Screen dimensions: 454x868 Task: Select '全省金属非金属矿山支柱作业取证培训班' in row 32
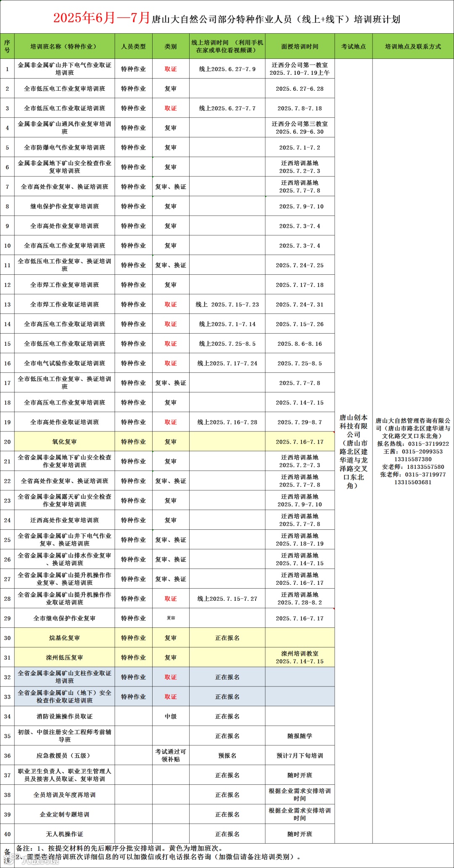(x=64, y=677)
